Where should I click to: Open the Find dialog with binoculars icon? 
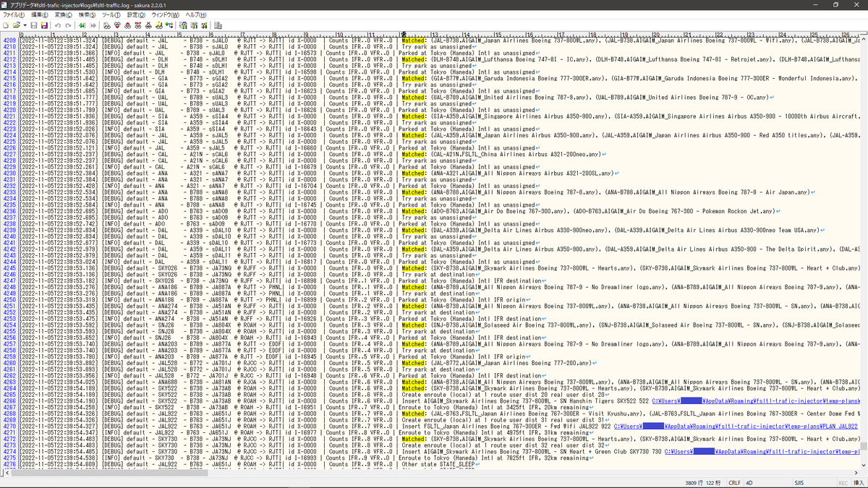106,25
